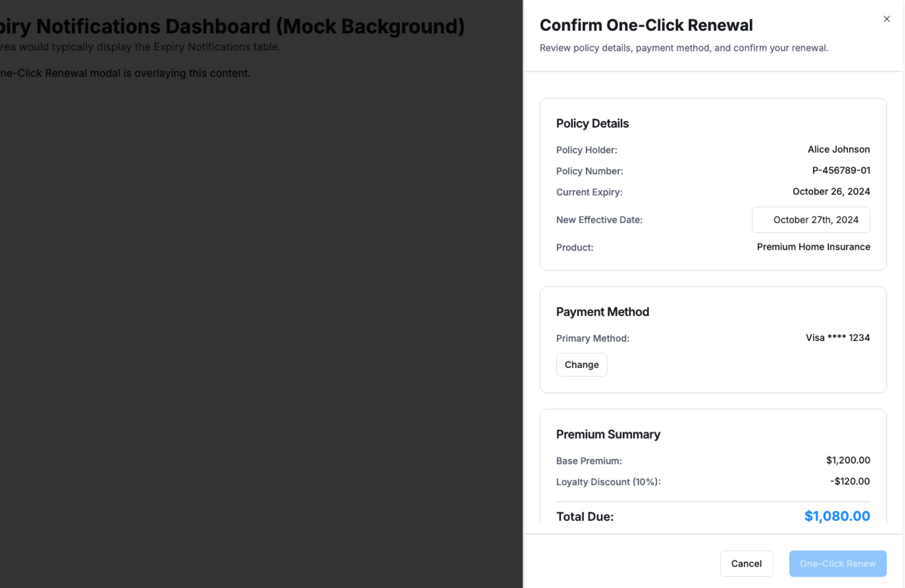The width and height of the screenshot is (905, 588).
Task: Click the current expiry date October 26, 2024
Action: click(831, 192)
